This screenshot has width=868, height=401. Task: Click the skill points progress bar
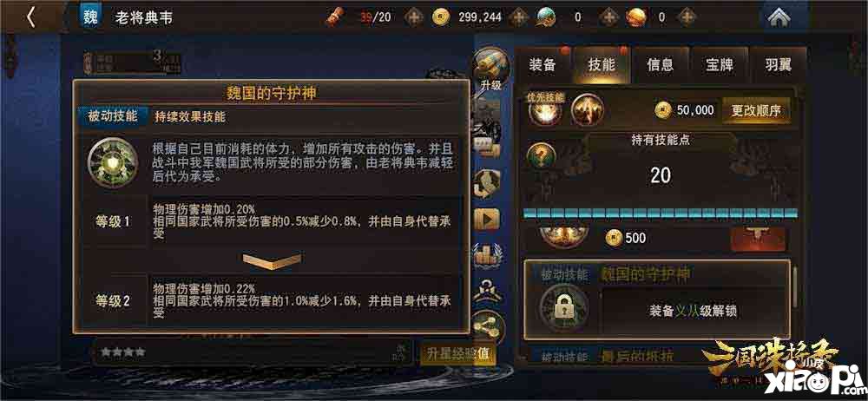661,213
